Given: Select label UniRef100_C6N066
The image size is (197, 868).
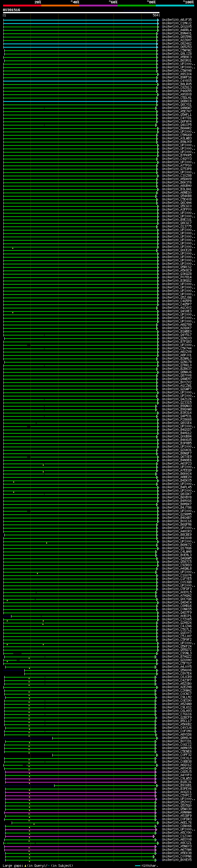Looking at the screenshot, I should tap(177, 826).
